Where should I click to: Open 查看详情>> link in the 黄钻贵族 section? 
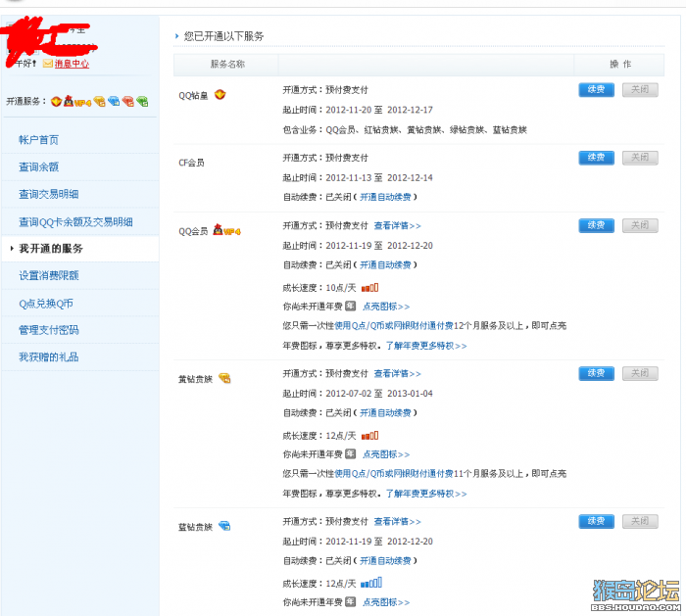coord(397,373)
